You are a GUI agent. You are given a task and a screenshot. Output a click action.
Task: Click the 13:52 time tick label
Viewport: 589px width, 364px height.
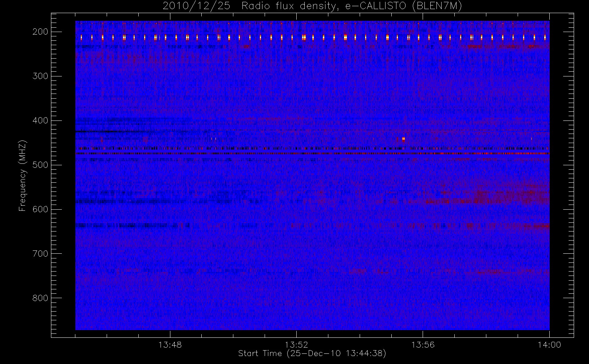[296, 345]
